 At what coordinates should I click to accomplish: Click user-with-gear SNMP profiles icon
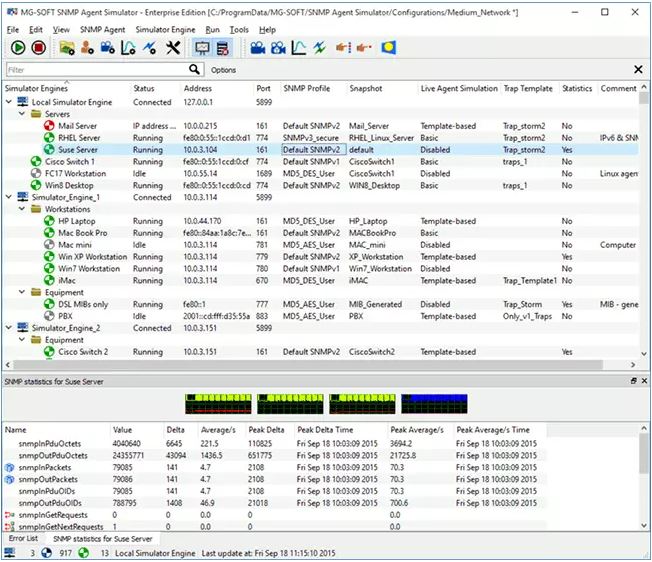tap(87, 48)
